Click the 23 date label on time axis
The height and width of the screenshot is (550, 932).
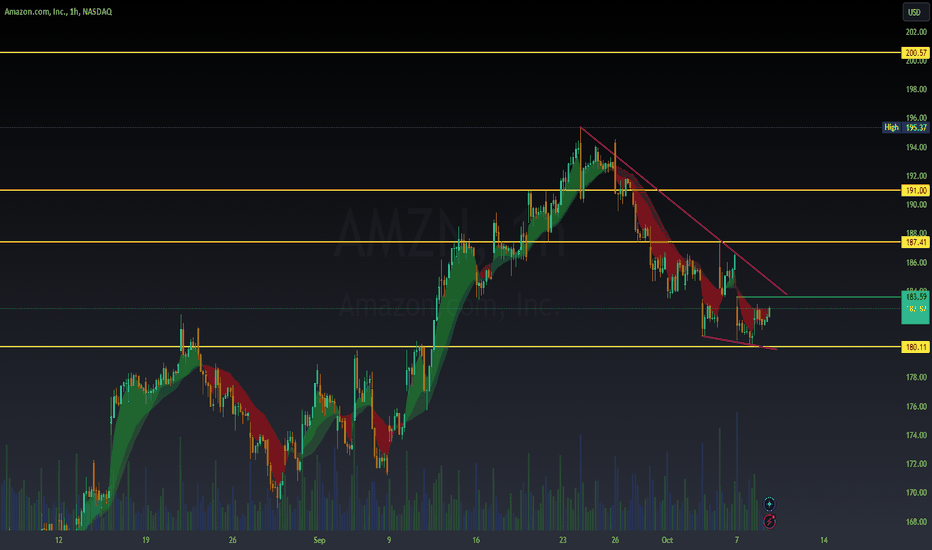pyautogui.click(x=563, y=540)
